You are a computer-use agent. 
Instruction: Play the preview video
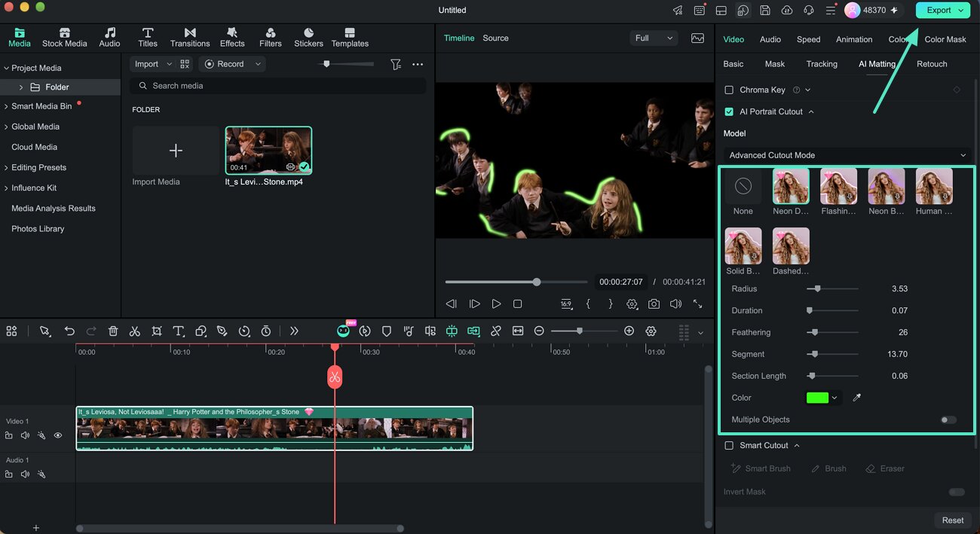coord(496,304)
